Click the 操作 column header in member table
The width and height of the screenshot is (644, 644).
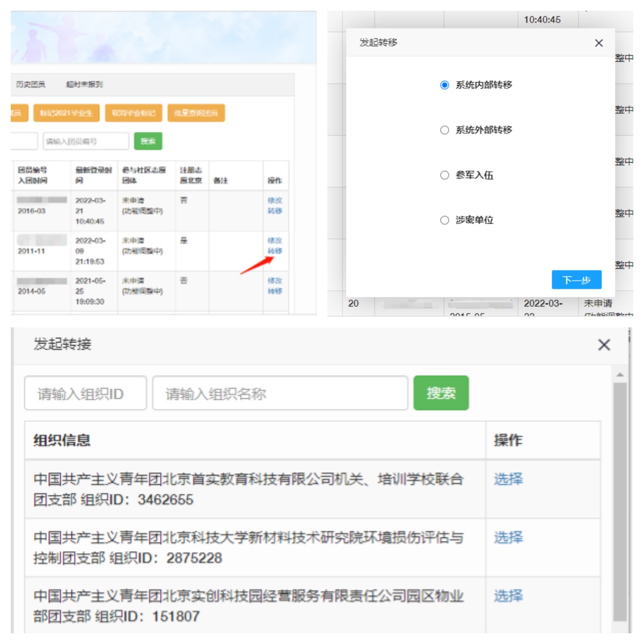[275, 180]
